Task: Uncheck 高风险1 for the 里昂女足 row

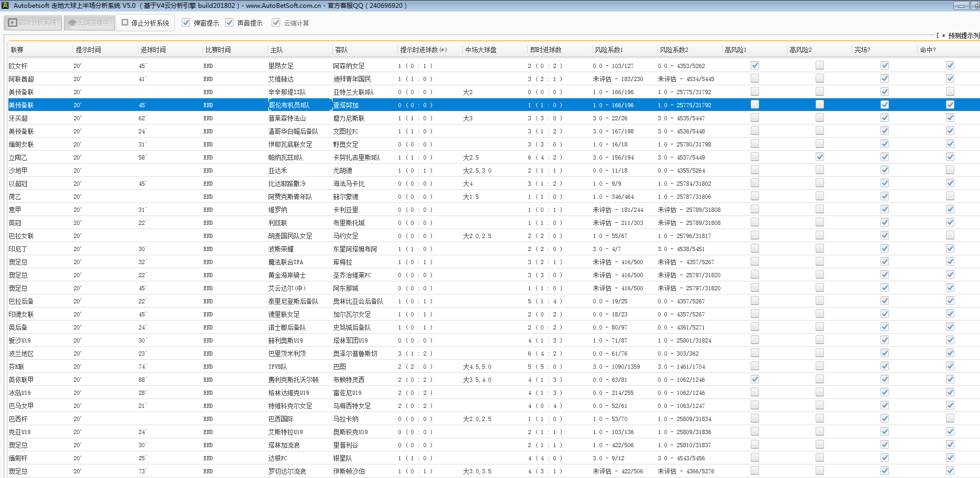Action: (x=754, y=65)
